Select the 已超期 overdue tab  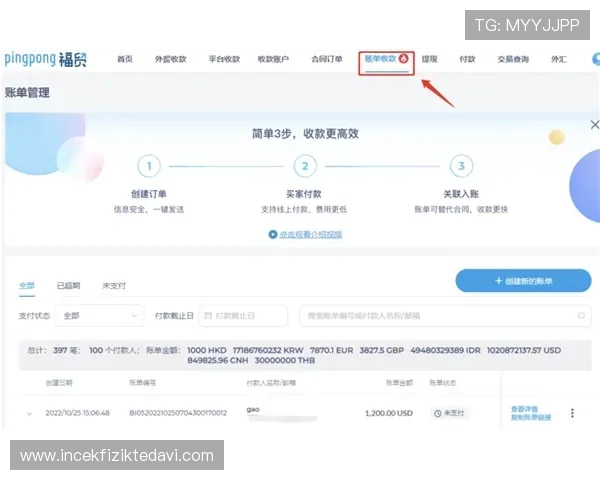pyautogui.click(x=68, y=286)
